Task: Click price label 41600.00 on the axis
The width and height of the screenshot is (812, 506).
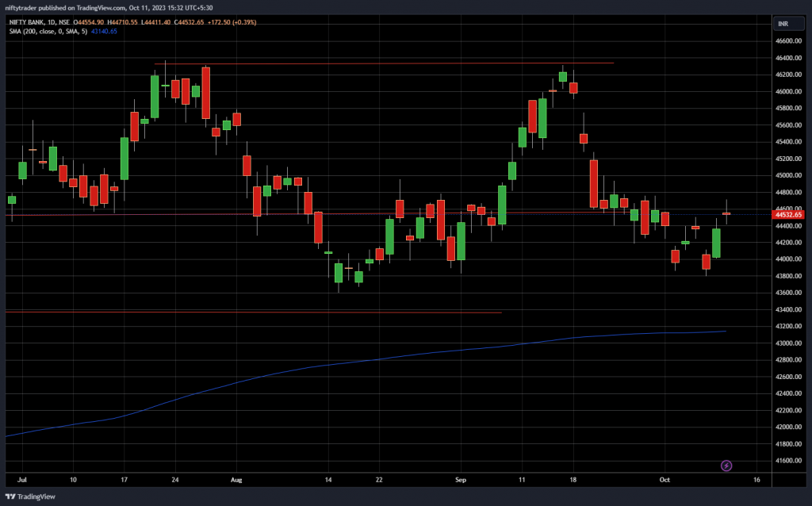Action: pos(788,461)
